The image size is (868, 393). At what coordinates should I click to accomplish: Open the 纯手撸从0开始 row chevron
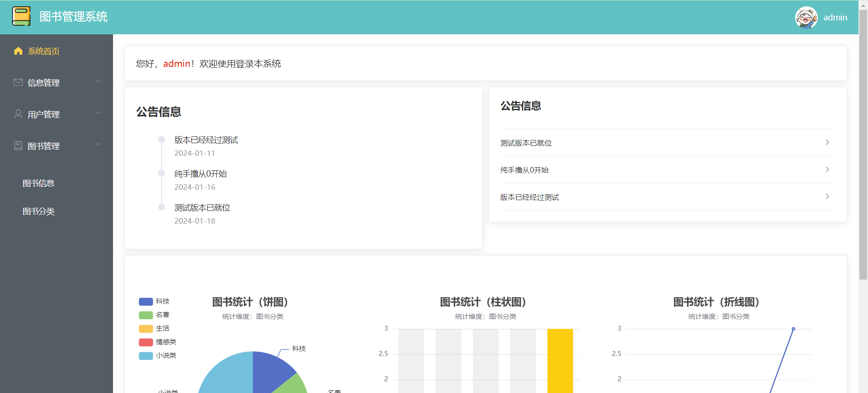tap(827, 169)
